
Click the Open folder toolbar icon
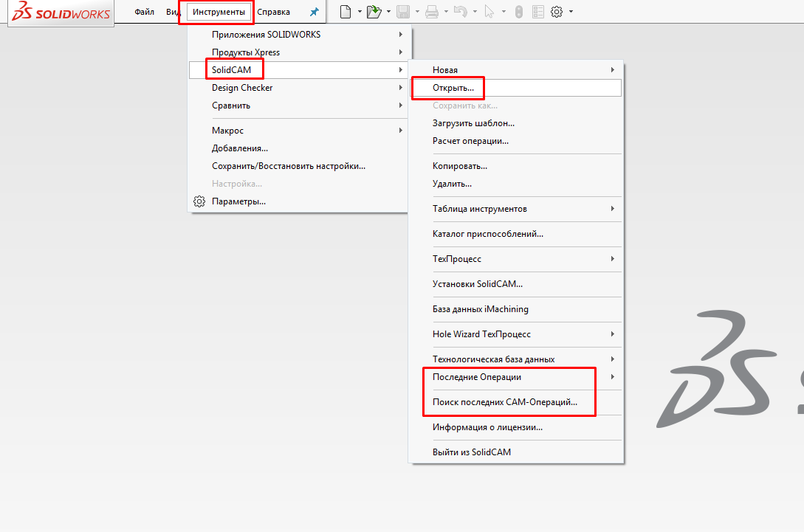point(374,11)
